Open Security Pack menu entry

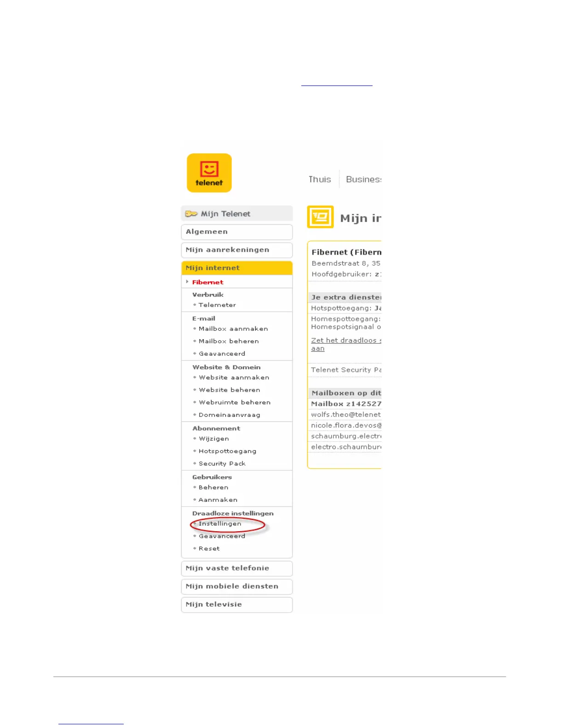[222, 463]
